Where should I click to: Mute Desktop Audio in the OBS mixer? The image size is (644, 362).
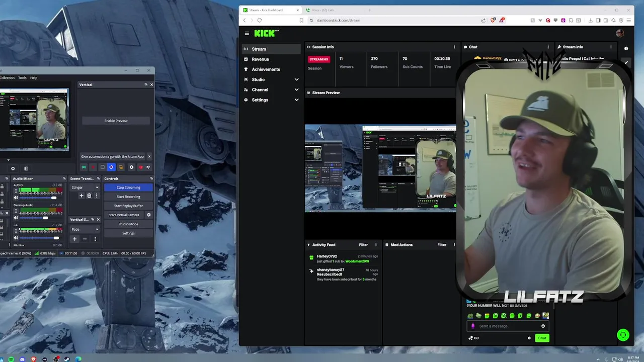pos(16,218)
